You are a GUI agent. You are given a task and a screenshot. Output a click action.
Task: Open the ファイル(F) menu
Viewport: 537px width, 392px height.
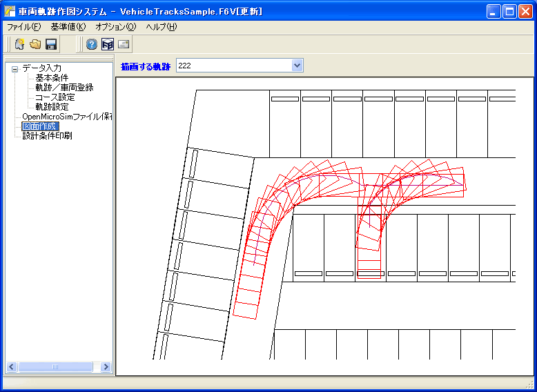[24, 27]
